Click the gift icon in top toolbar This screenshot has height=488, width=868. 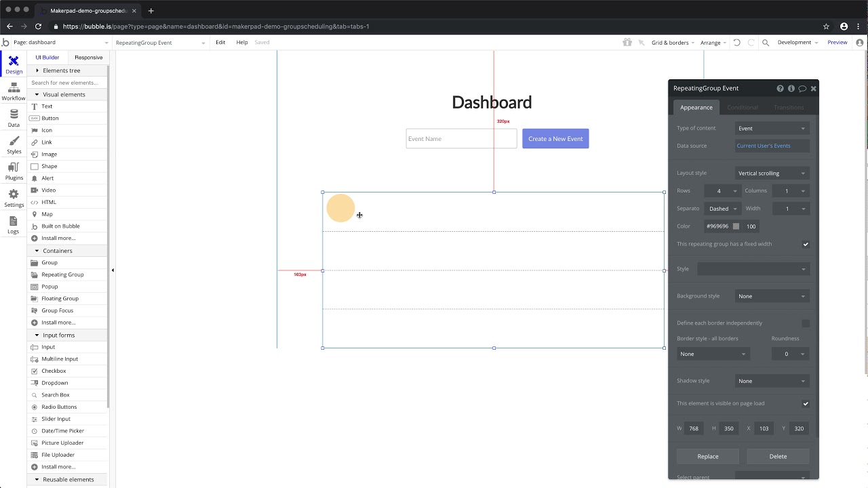627,42
